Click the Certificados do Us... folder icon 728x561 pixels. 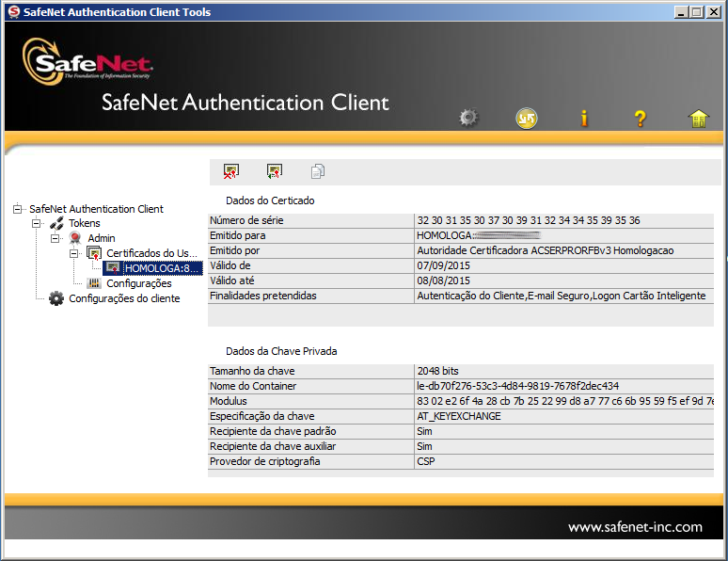pyautogui.click(x=94, y=253)
